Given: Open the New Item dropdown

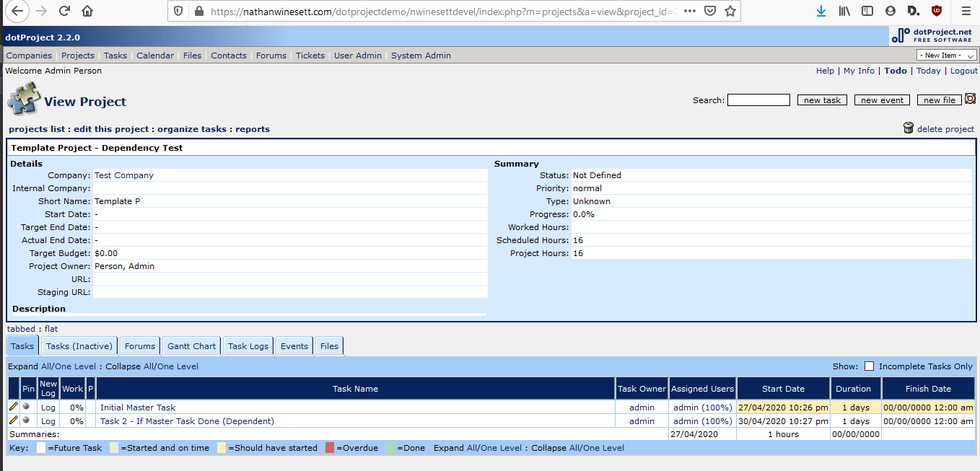Looking at the screenshot, I should [x=945, y=54].
